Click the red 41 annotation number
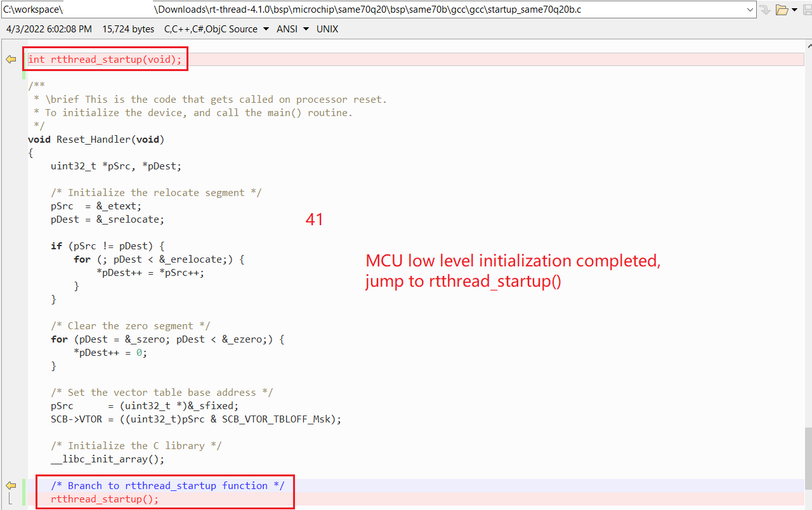This screenshot has height=510, width=812. (x=314, y=219)
